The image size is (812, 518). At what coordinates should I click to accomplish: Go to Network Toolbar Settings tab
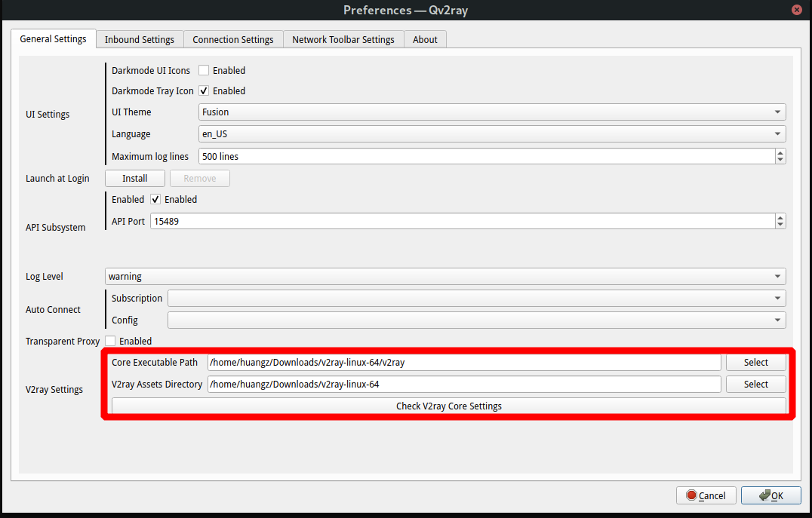coord(343,39)
